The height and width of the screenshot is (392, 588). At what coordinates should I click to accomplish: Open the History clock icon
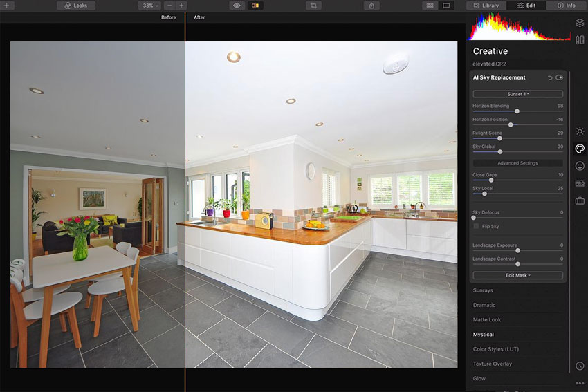pyautogui.click(x=580, y=366)
